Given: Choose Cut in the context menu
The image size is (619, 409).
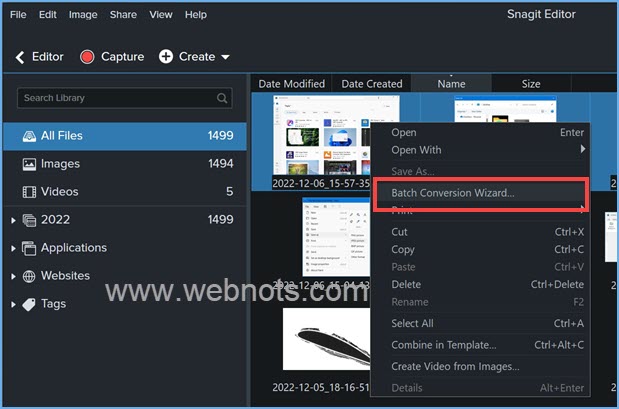Looking at the screenshot, I should click(x=480, y=232).
